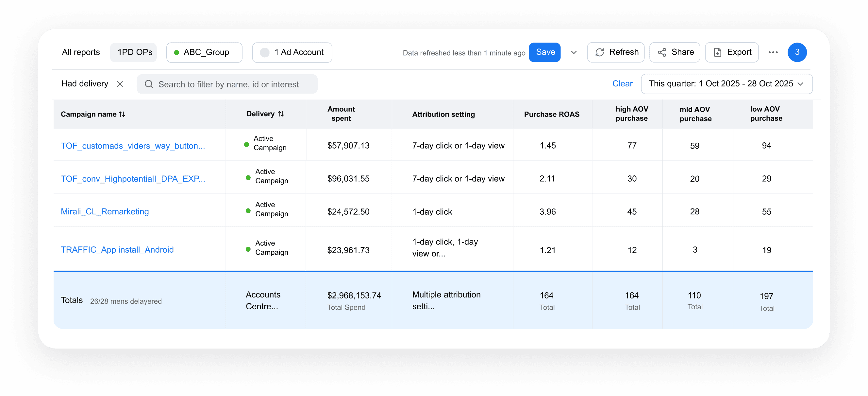Focus the search filter input field
This screenshot has width=868, height=396.
pyautogui.click(x=232, y=84)
